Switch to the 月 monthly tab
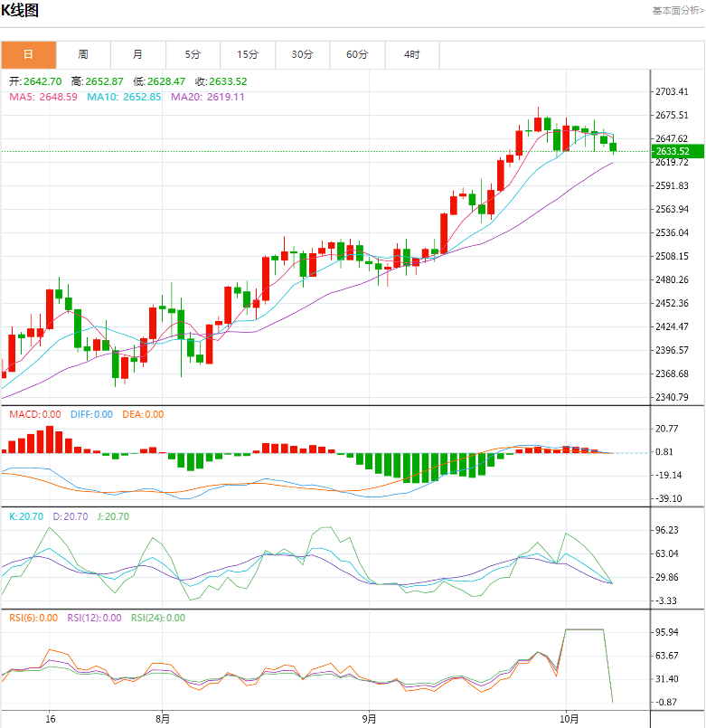Image resolution: width=706 pixels, height=728 pixels. 137,55
